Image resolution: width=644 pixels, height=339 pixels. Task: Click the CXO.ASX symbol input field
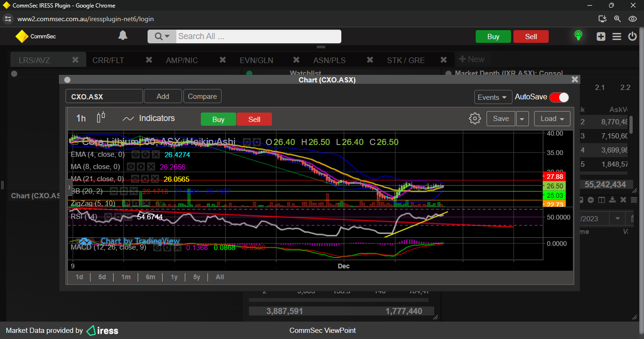(x=104, y=97)
